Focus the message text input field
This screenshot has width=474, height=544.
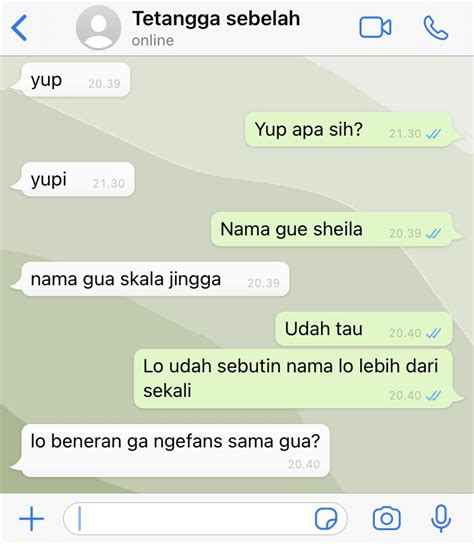click(205, 519)
